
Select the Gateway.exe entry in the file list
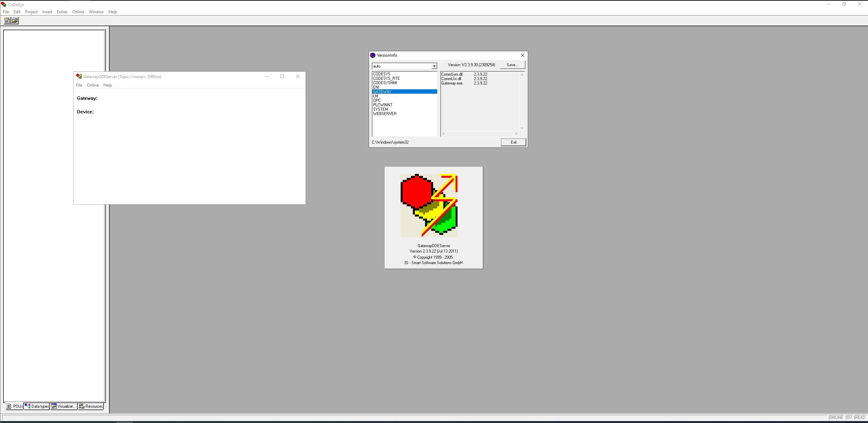click(x=452, y=83)
